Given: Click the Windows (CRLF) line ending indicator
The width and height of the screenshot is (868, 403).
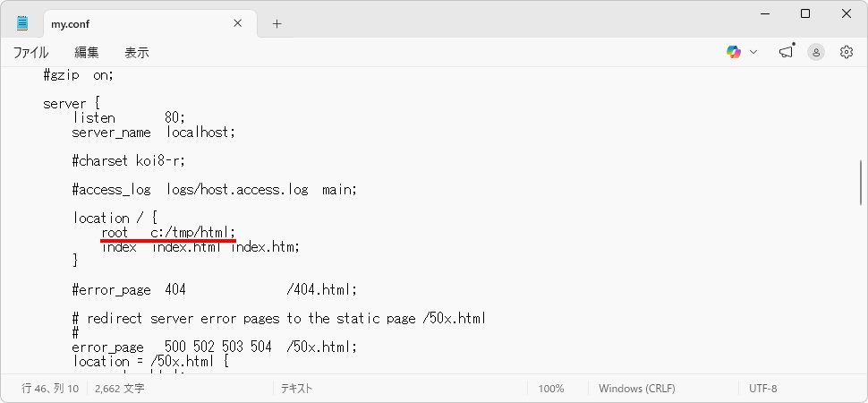Looking at the screenshot, I should (x=636, y=389).
